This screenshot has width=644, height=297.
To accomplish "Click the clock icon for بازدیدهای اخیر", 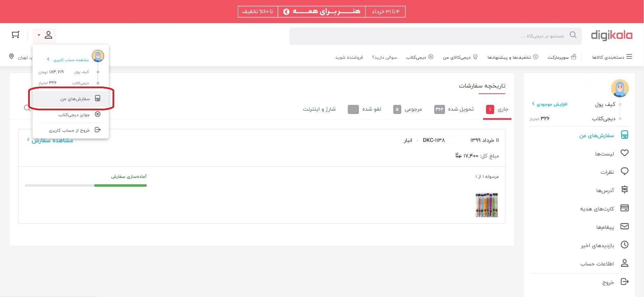I will point(624,244).
